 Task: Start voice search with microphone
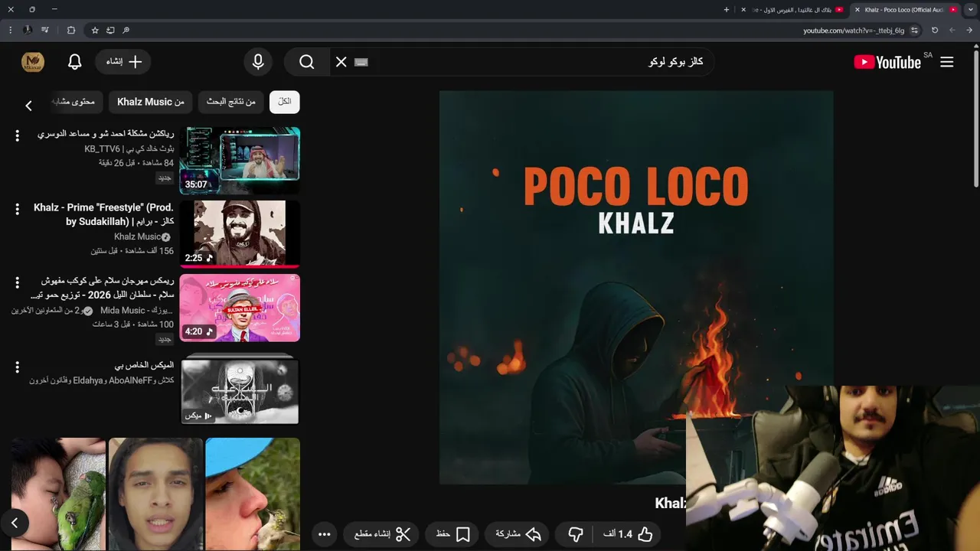[258, 62]
